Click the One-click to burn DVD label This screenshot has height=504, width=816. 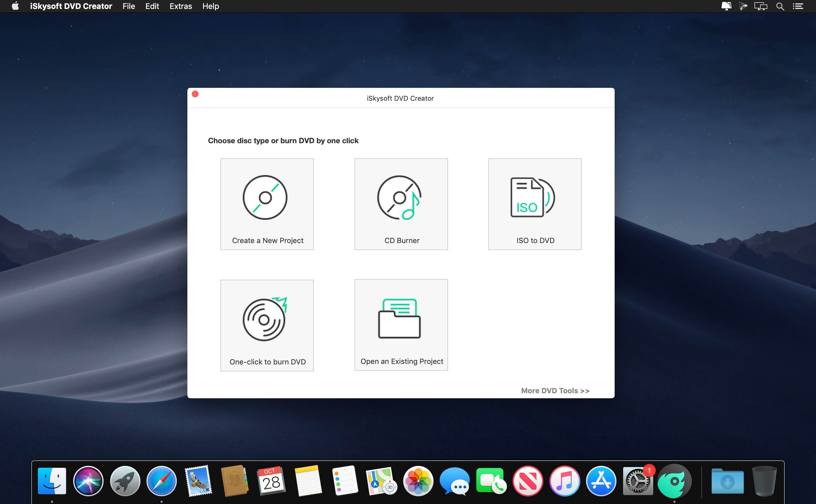click(x=268, y=362)
